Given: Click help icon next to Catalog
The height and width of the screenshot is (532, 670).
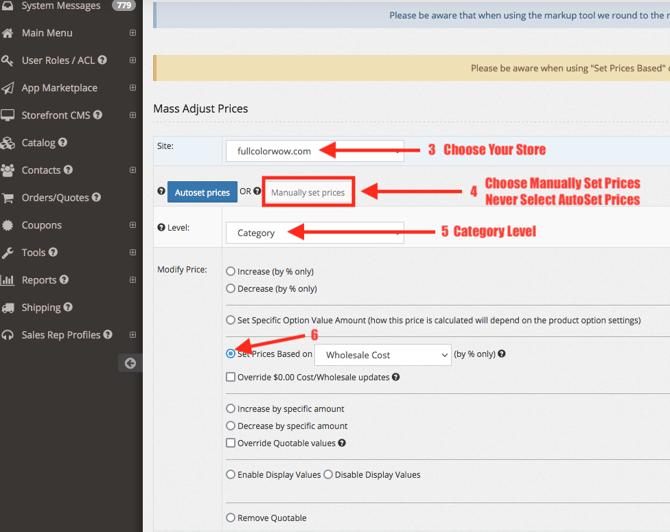Looking at the screenshot, I should tap(63, 143).
